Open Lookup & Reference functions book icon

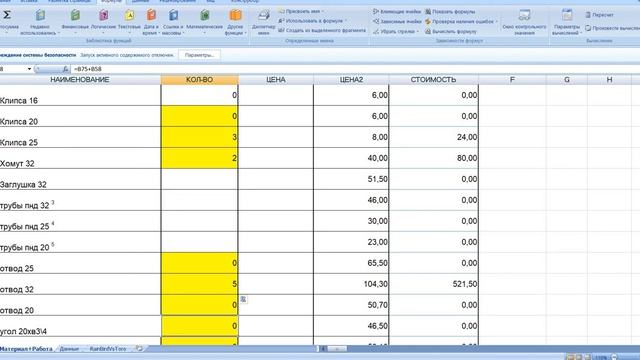click(173, 16)
